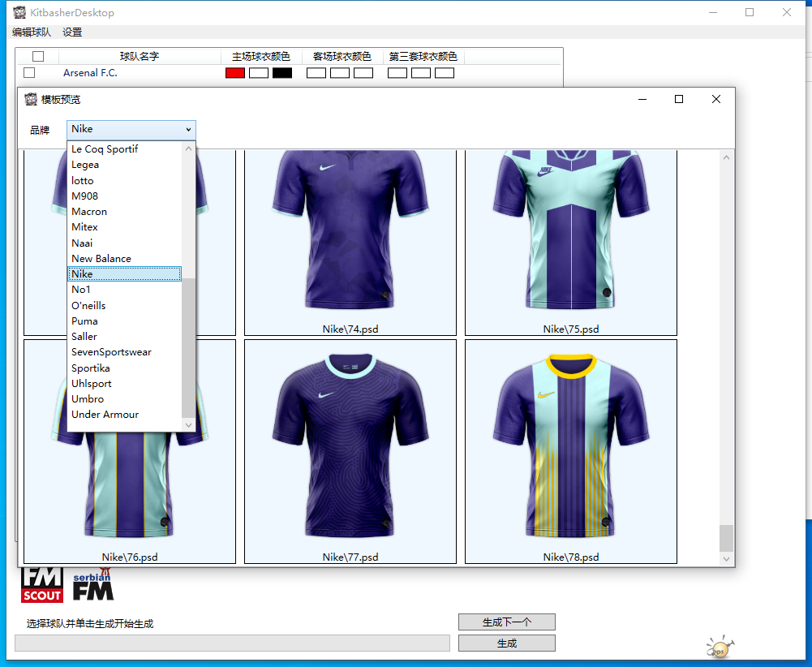Minimize the 模板预览 preview window
Viewport: 812px width, 667px height.
[642, 99]
